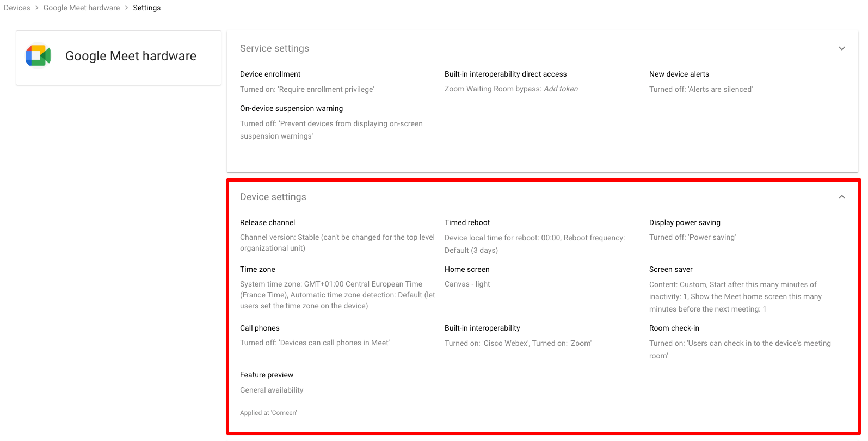Open the Home screen setting
The width and height of the screenshot is (868, 441).
click(467, 269)
